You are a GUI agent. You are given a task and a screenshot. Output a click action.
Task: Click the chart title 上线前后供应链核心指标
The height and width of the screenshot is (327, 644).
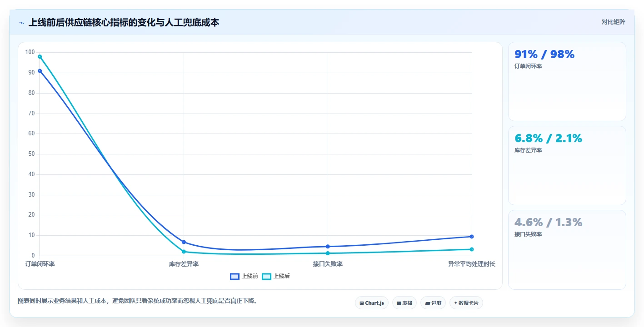(x=124, y=22)
